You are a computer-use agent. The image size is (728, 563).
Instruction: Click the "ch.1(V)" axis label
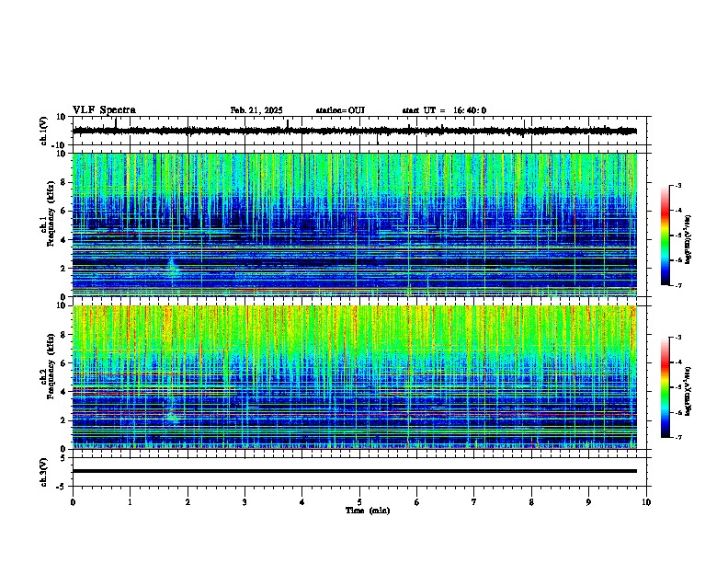pos(44,131)
